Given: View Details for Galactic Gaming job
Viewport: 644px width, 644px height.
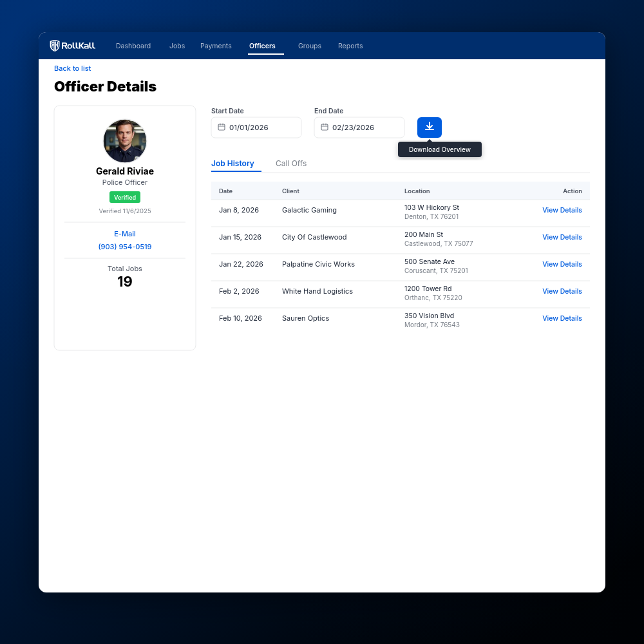Looking at the screenshot, I should [x=562, y=210].
